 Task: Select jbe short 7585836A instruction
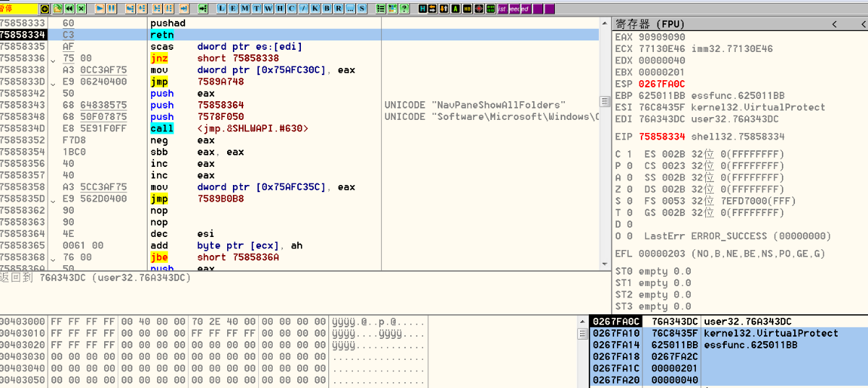click(299, 257)
